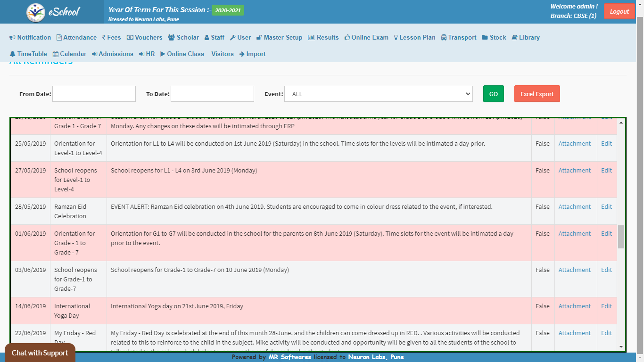The image size is (644, 362).
Task: Click the Excel Export button
Action: [537, 94]
